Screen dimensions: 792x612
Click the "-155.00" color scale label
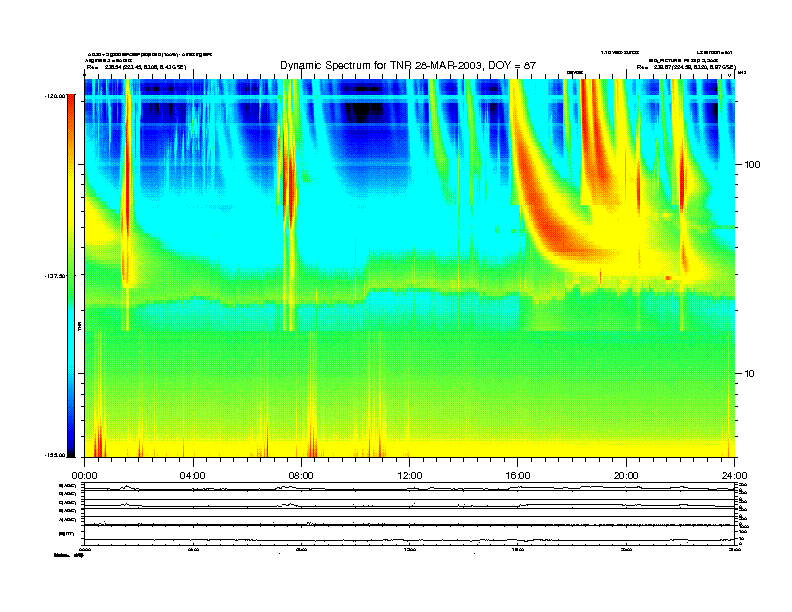[55, 455]
